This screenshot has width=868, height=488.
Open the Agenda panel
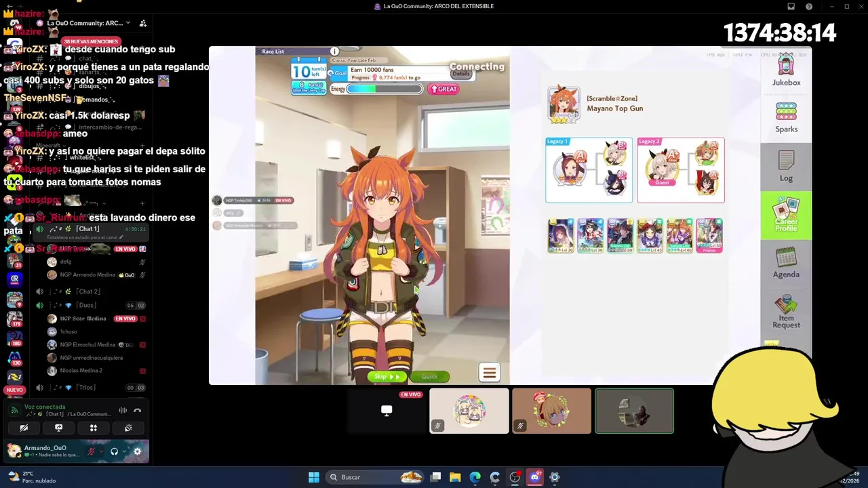click(786, 263)
